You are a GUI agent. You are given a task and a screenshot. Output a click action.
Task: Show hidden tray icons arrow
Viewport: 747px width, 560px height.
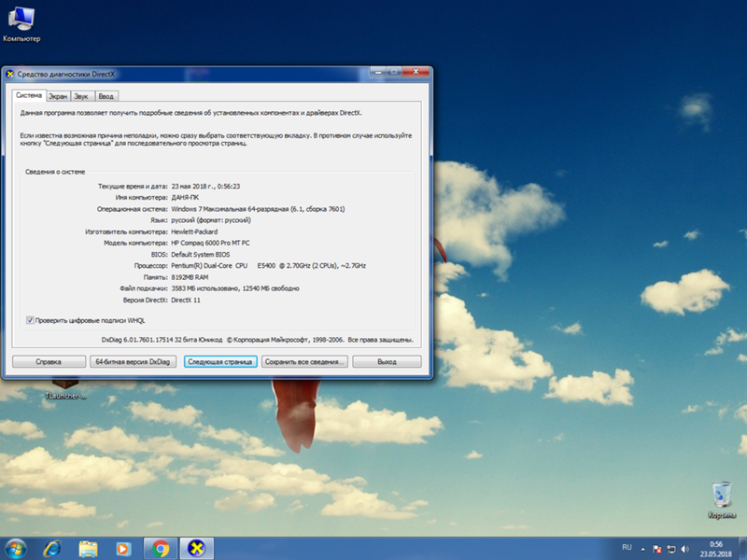(x=642, y=549)
